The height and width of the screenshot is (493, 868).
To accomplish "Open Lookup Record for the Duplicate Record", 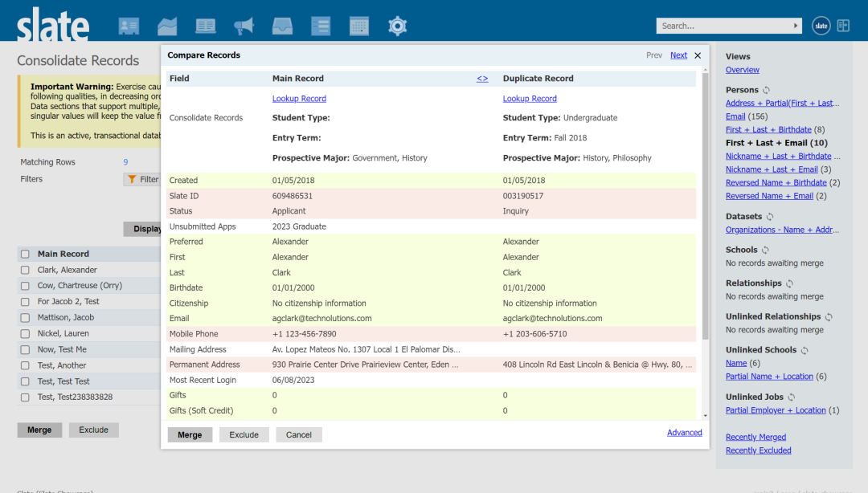I will coord(530,99).
